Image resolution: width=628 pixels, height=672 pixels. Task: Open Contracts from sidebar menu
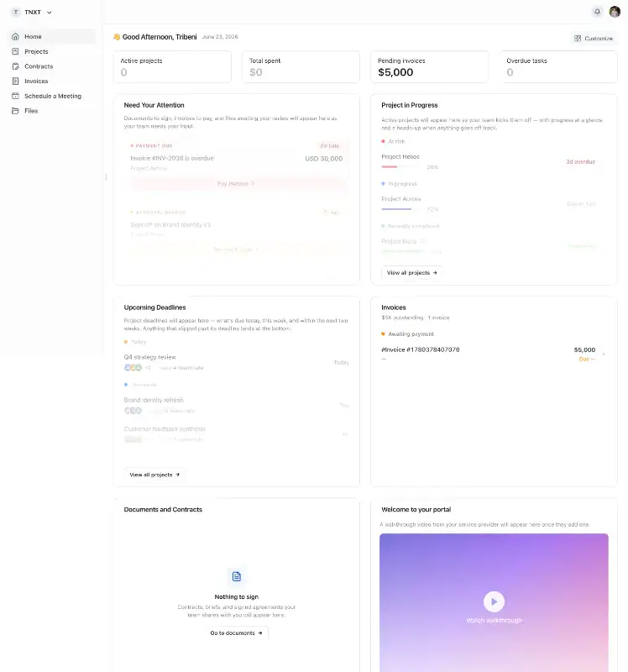(52, 66)
